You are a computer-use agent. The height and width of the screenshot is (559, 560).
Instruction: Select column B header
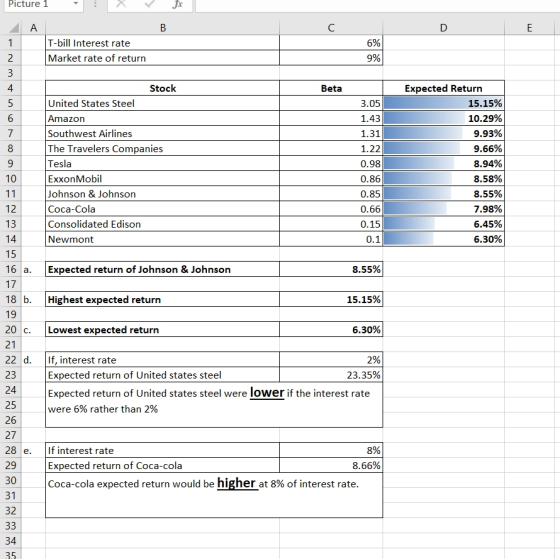click(162, 28)
